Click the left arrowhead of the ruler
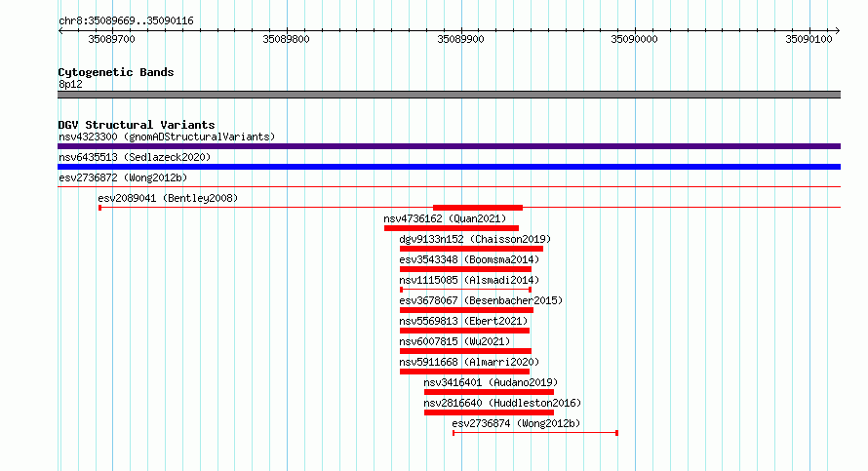Screen dimensions: 868x471 60,31
